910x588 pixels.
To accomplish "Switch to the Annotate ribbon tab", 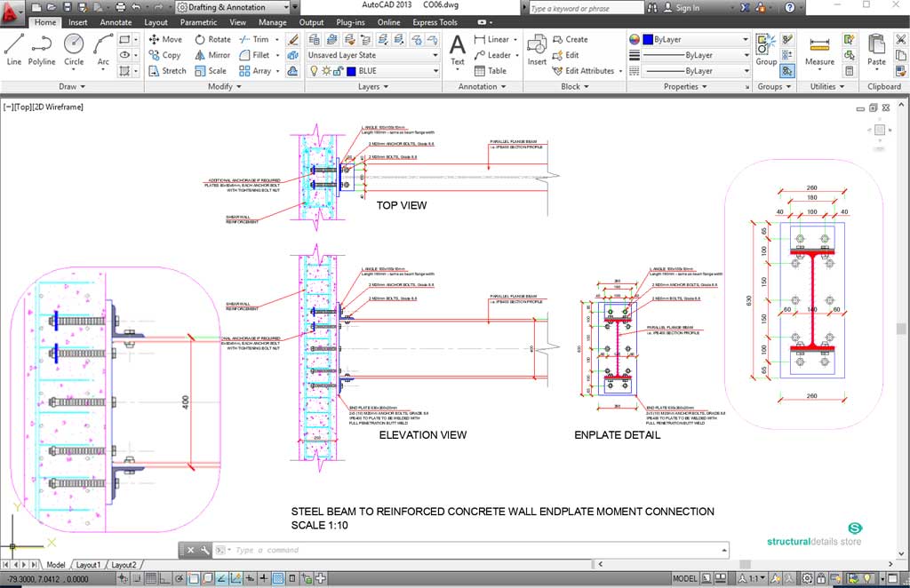I will [x=116, y=22].
